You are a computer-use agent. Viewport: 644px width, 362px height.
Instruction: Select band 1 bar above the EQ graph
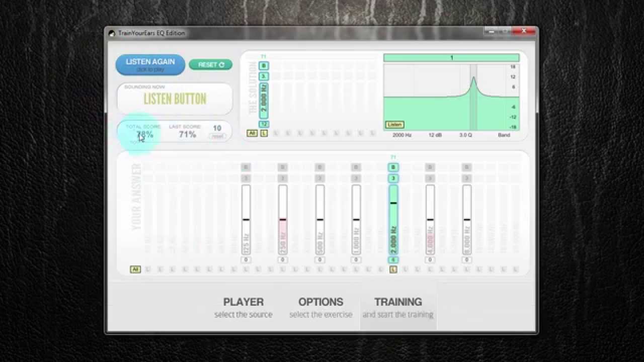coord(451,58)
